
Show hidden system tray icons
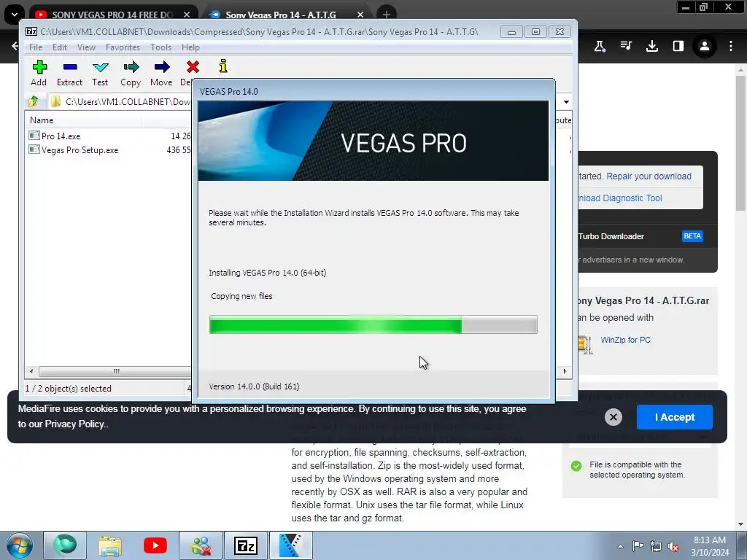click(x=620, y=546)
